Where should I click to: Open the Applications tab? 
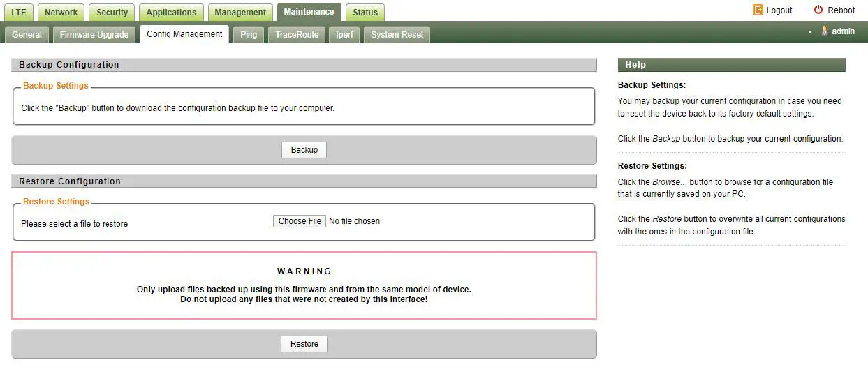coord(171,12)
